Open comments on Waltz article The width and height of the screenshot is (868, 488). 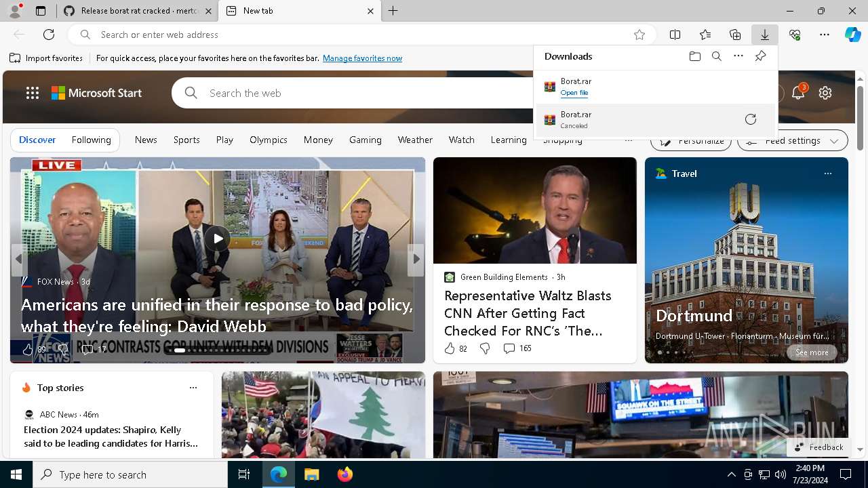(517, 348)
